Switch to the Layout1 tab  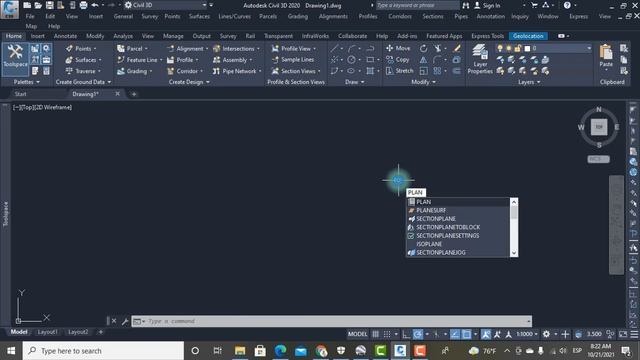[x=47, y=332]
